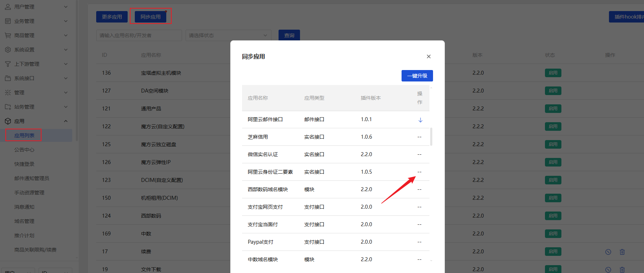Select 支付宝网页支付 in dialog
This screenshot has width=644, height=273.
336,207
